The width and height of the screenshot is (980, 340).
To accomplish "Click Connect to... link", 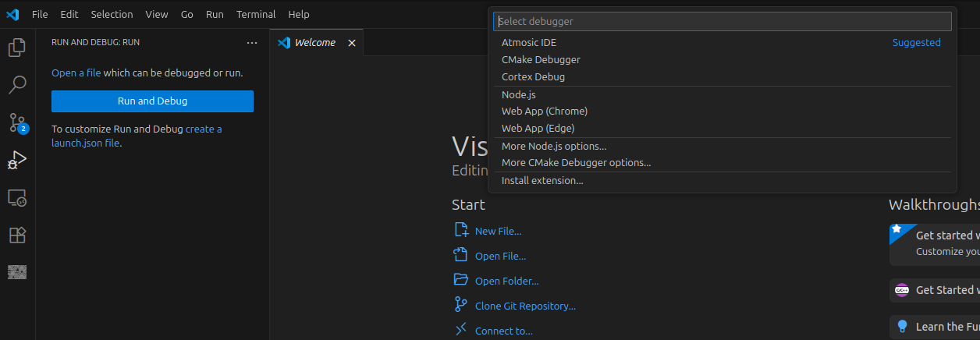I will [504, 331].
